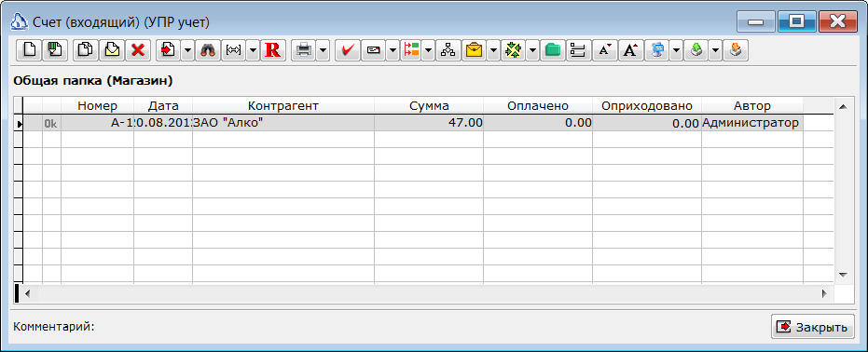Image resolution: width=868 pixels, height=352 pixels.
Task: Click the red letter R icon
Action: 273,50
